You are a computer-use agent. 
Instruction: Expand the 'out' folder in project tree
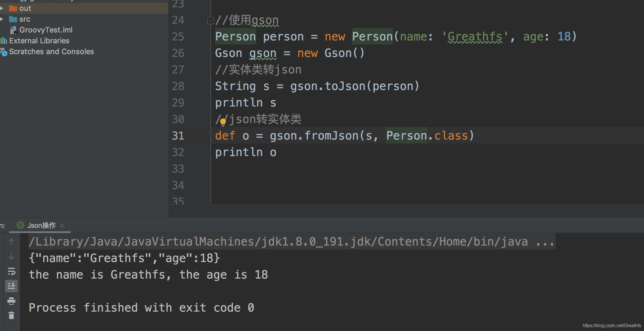tap(3, 7)
